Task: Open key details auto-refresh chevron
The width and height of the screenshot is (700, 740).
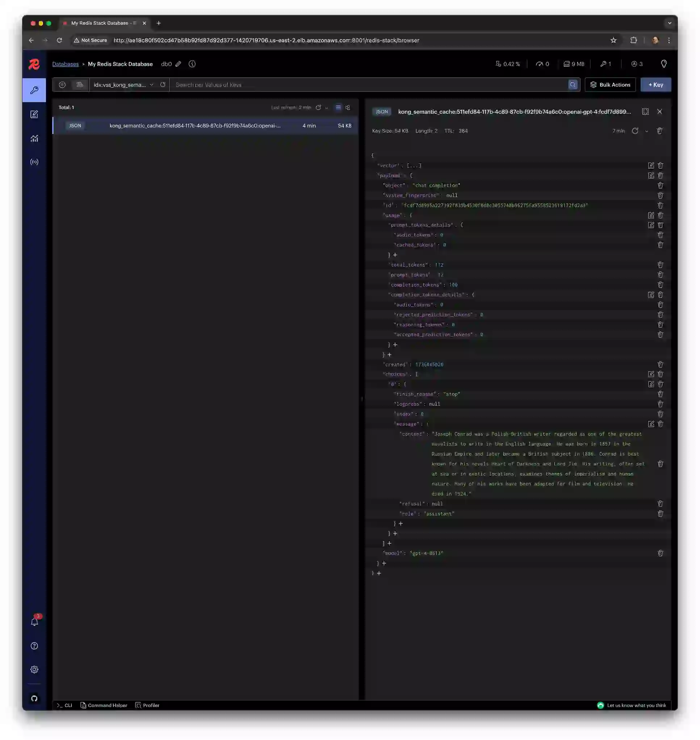Action: (x=647, y=131)
